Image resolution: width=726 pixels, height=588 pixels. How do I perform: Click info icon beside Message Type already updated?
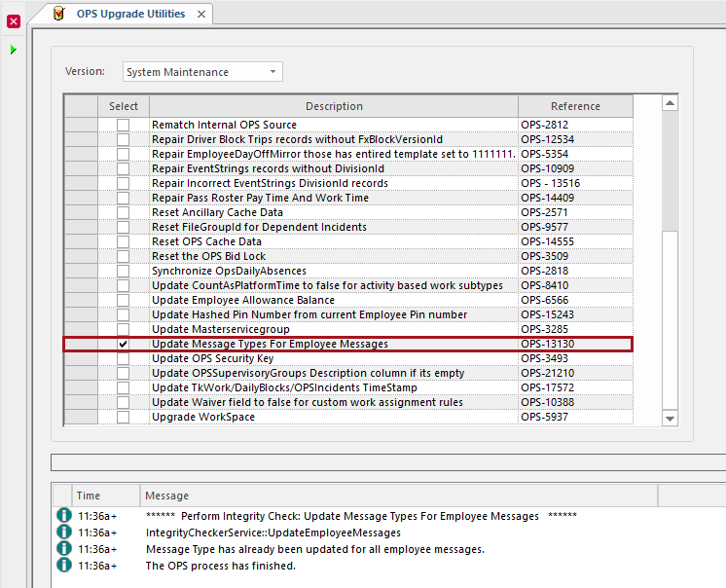click(64, 549)
